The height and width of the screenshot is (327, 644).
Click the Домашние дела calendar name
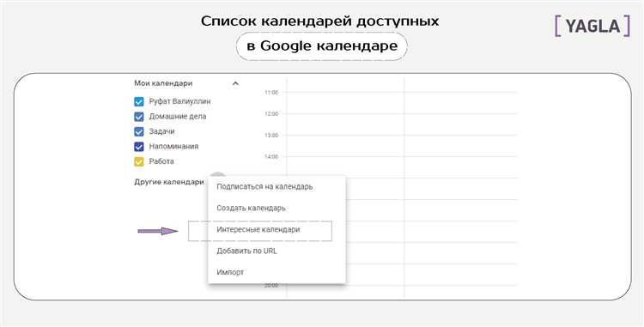(178, 117)
